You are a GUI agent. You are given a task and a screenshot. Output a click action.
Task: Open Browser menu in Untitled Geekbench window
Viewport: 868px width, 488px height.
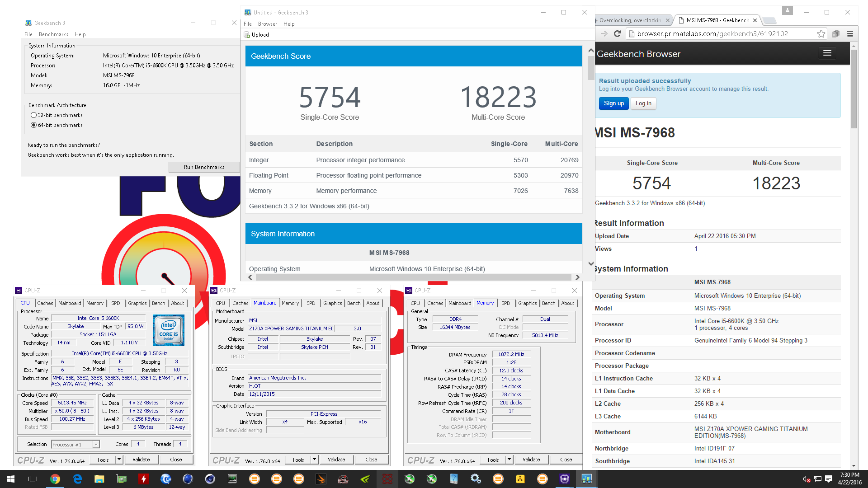coord(268,24)
